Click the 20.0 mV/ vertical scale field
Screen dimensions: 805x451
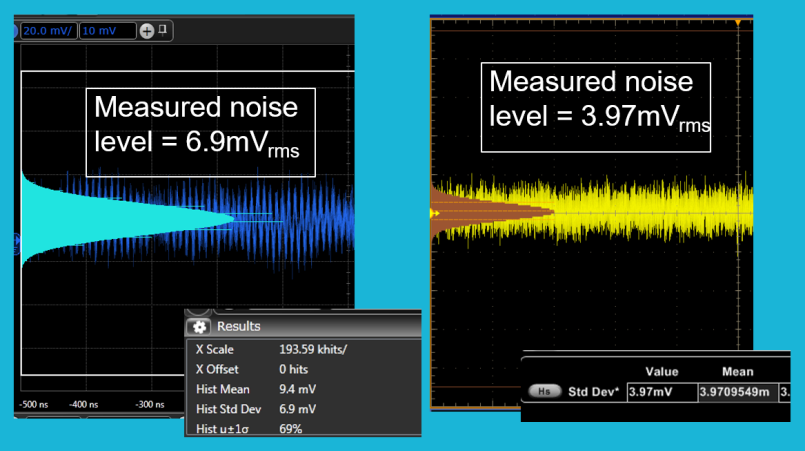pyautogui.click(x=48, y=31)
